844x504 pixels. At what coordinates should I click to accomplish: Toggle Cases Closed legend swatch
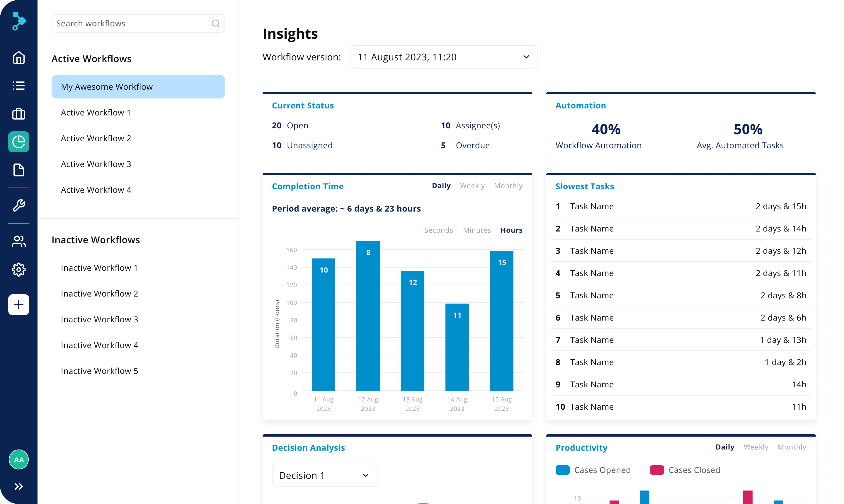657,470
